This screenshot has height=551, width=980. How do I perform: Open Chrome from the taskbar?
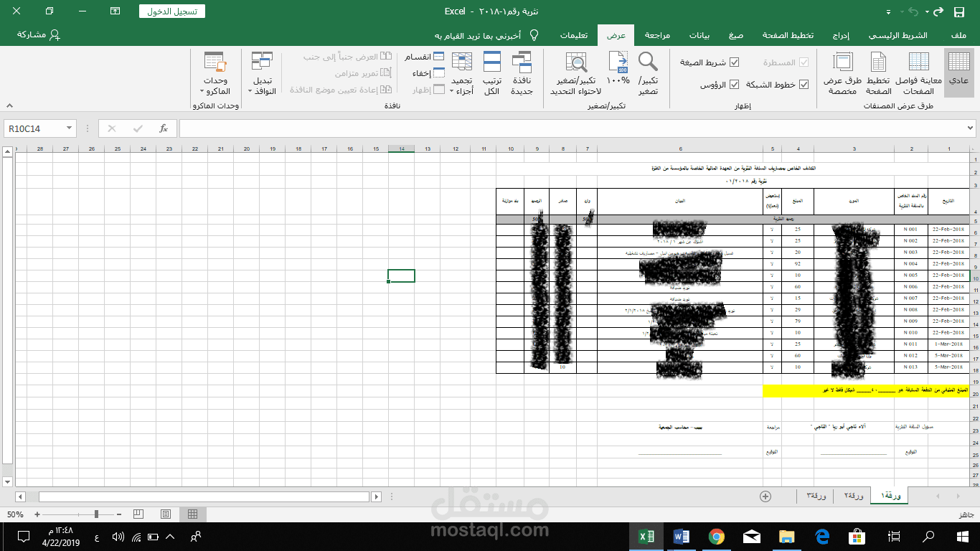point(716,536)
